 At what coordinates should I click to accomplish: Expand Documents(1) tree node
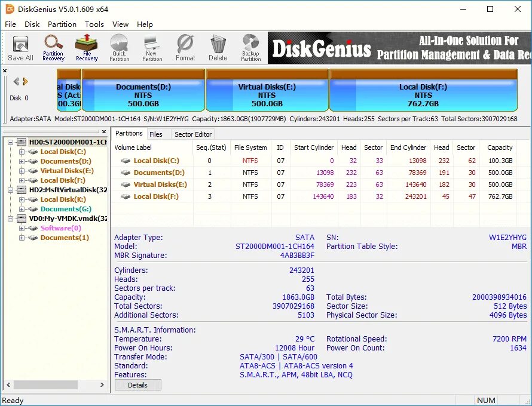[22, 238]
